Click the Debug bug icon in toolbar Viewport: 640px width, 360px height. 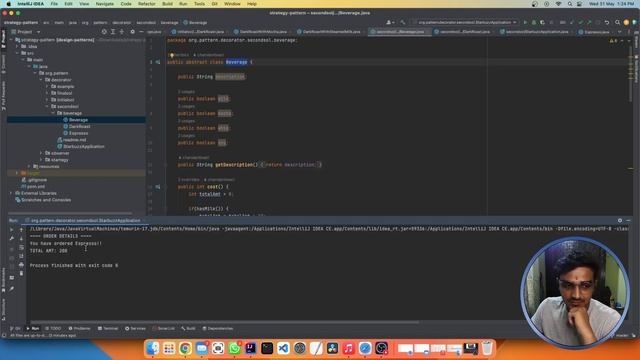pos(534,22)
